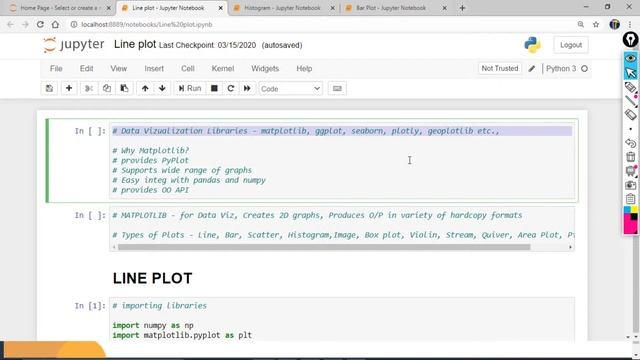The image size is (640, 360).
Task: Open the command palette keyboard icon
Action: [337, 89]
